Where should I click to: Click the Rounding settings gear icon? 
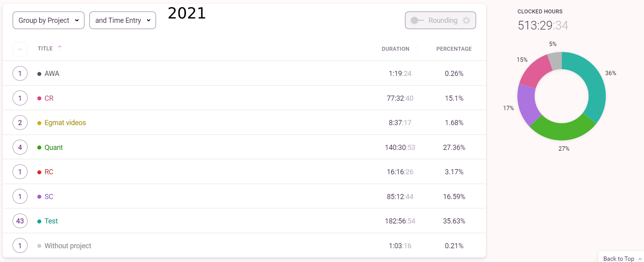[466, 20]
